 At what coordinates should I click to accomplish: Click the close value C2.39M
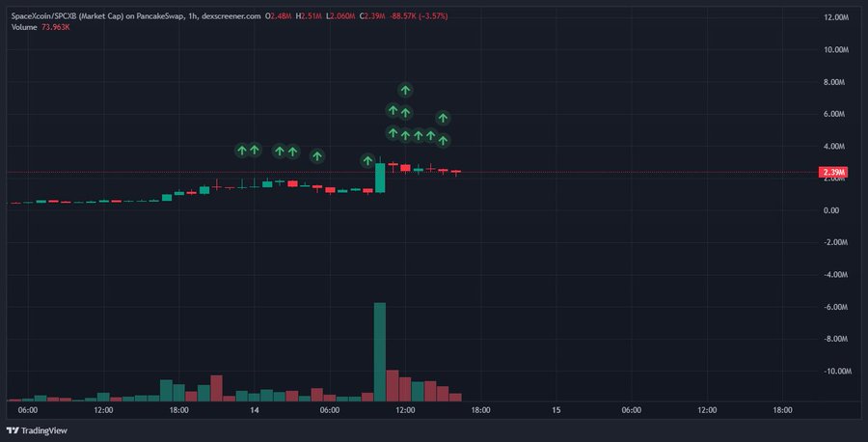pos(372,16)
